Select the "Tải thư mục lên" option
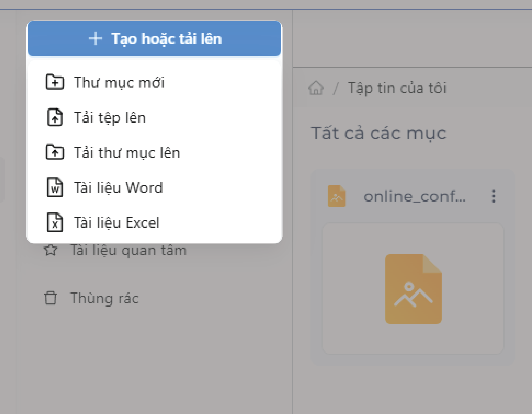The width and height of the screenshot is (532, 414). coord(127,153)
